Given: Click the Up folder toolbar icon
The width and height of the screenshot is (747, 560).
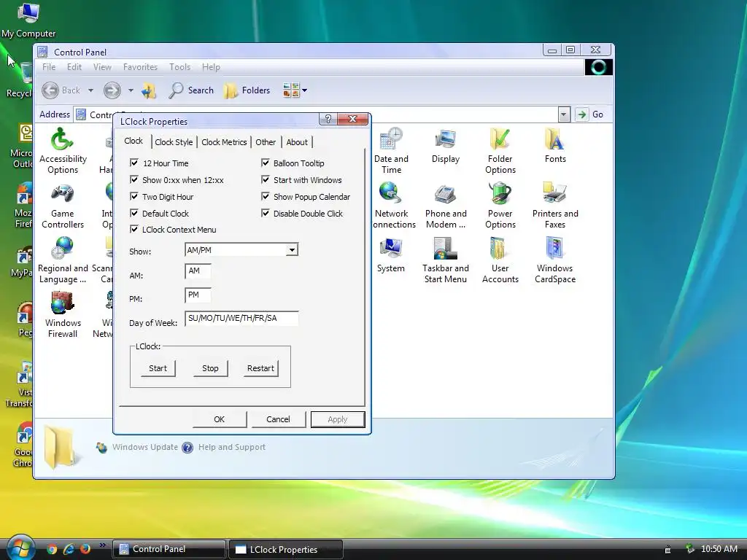Looking at the screenshot, I should pos(149,90).
